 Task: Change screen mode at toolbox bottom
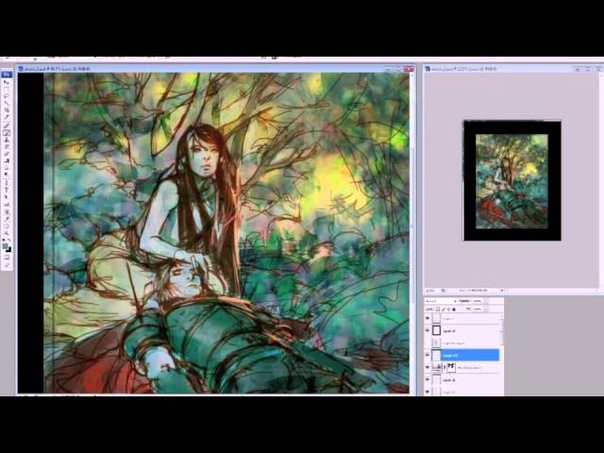(x=7, y=264)
